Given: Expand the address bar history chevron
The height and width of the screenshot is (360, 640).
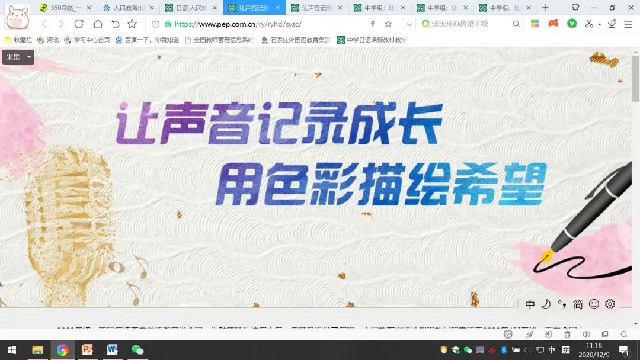Looking at the screenshot, I should coord(409,24).
